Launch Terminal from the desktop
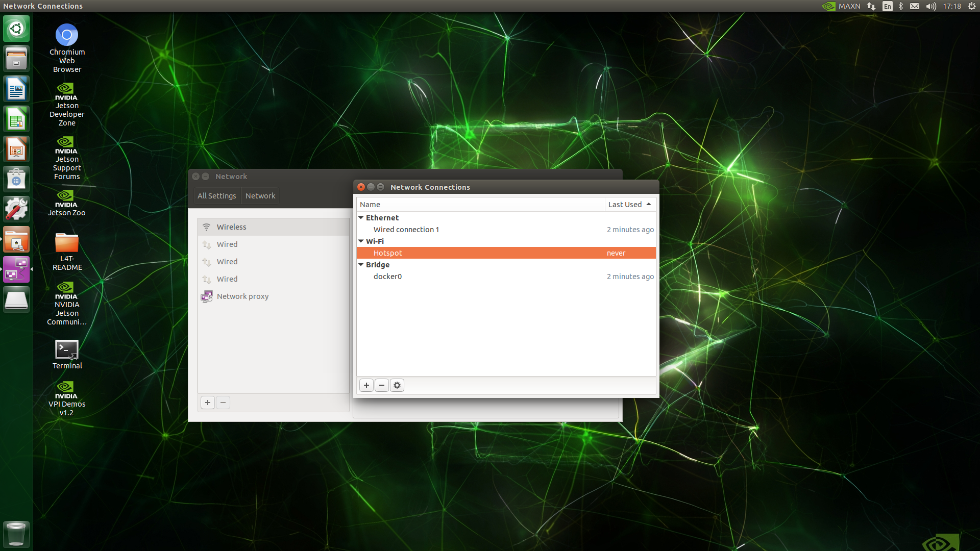 pyautogui.click(x=67, y=355)
